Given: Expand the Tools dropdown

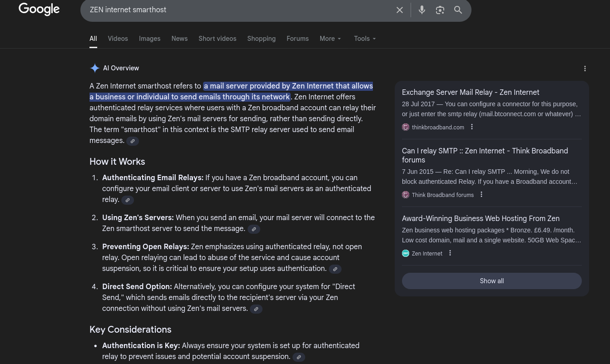Looking at the screenshot, I should pyautogui.click(x=365, y=39).
